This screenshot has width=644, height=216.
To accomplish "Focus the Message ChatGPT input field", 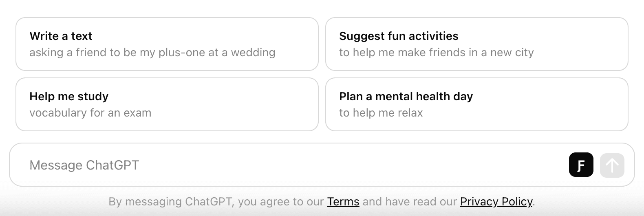I will pos(285,165).
